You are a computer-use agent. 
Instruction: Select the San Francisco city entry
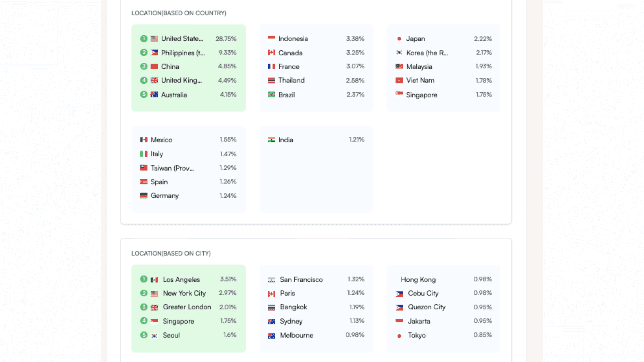click(316, 279)
